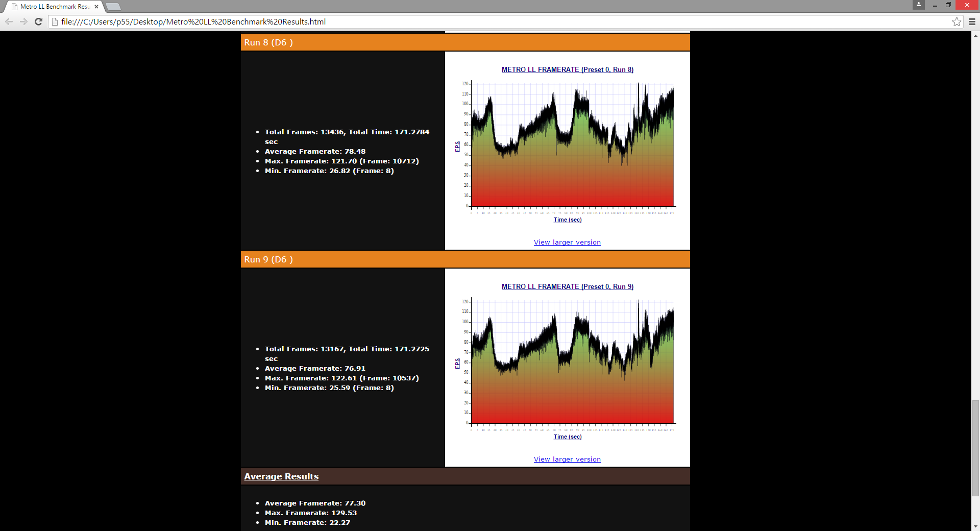Screen dimensions: 980x531
Task: Bookmark this page with the star icon
Action: click(x=957, y=21)
